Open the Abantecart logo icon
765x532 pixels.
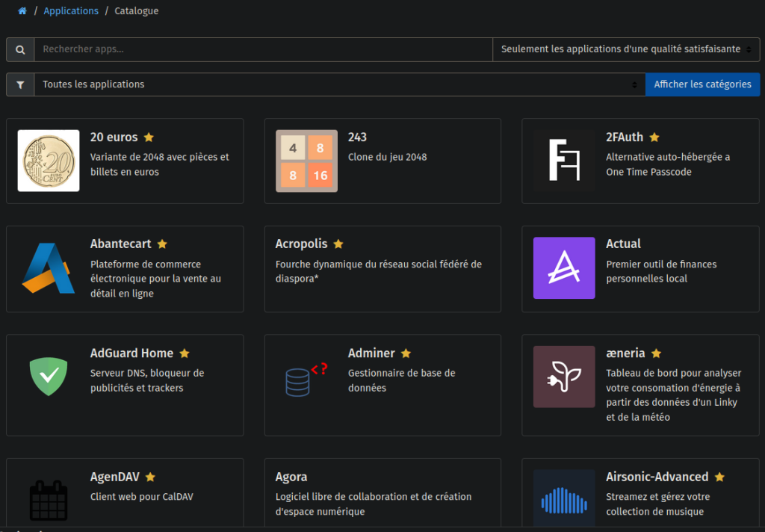pyautogui.click(x=49, y=268)
